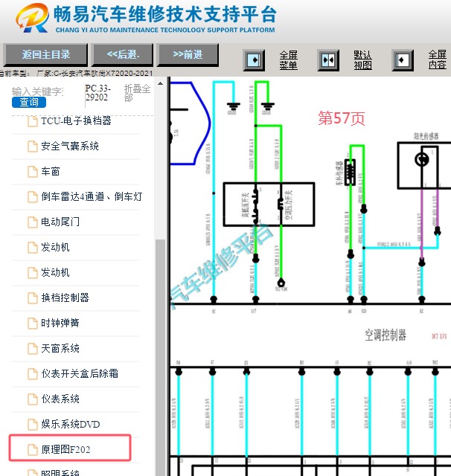Image resolution: width=451 pixels, height=476 pixels.
Task: Click the 空调压力开关 component box
Action: point(269,205)
